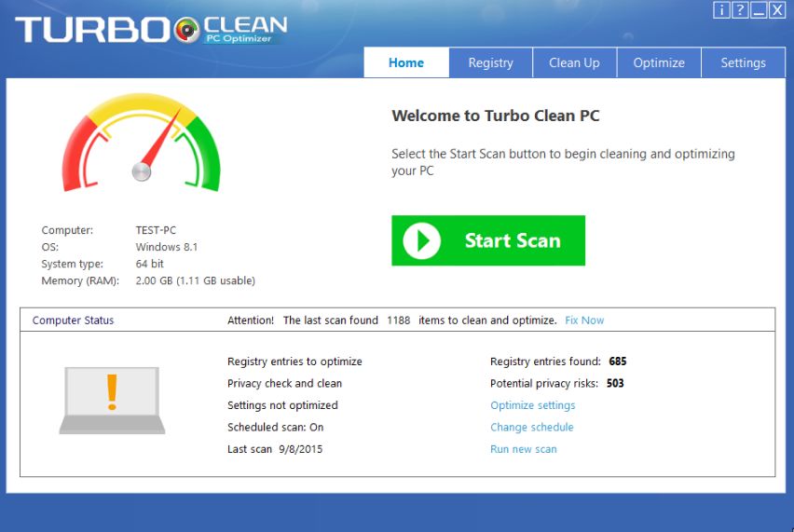
Task: Click Registry entries found value 685
Action: pos(618,361)
